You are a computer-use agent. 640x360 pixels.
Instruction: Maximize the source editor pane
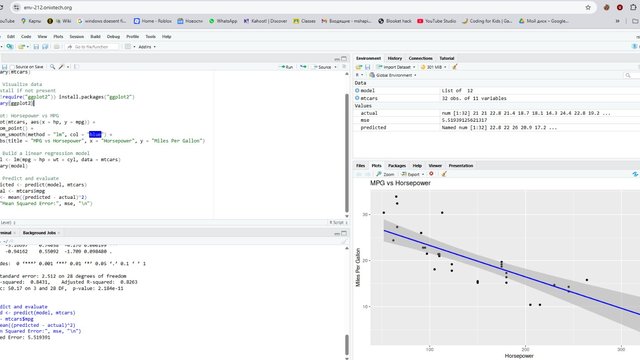click(x=344, y=59)
